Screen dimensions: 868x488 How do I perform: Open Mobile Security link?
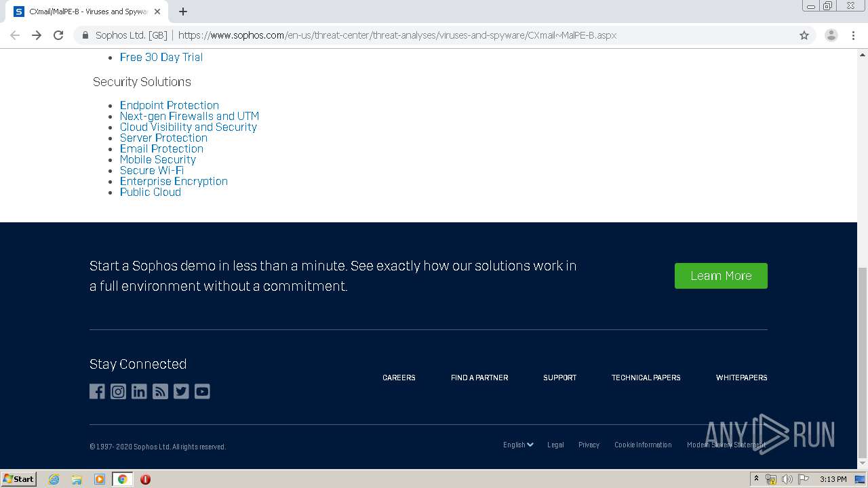click(158, 159)
